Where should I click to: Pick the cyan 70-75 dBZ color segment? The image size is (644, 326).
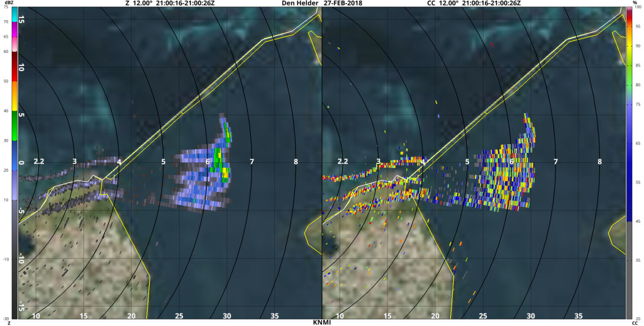14,14
